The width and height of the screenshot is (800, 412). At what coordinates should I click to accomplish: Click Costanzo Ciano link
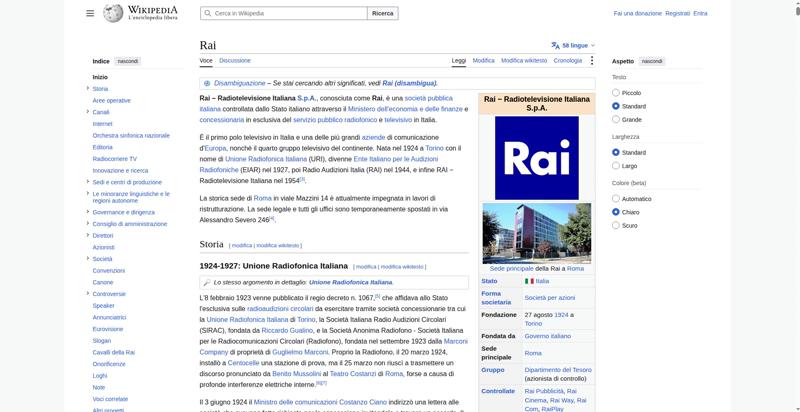(363, 402)
